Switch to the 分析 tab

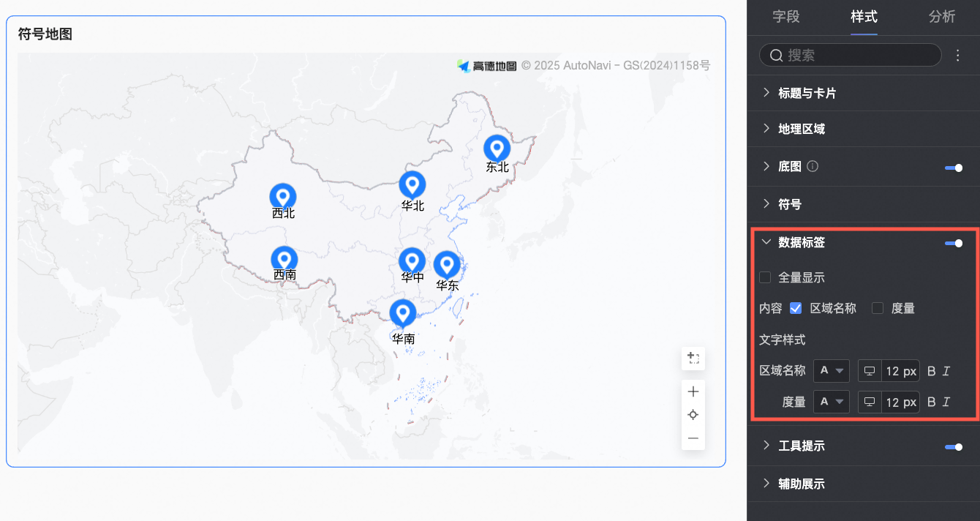click(x=942, y=17)
